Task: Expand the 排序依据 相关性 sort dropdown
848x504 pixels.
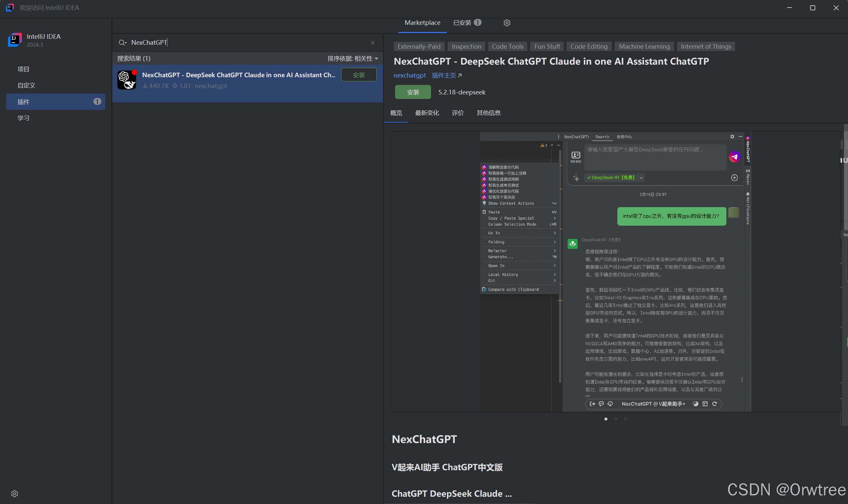Action: point(353,58)
